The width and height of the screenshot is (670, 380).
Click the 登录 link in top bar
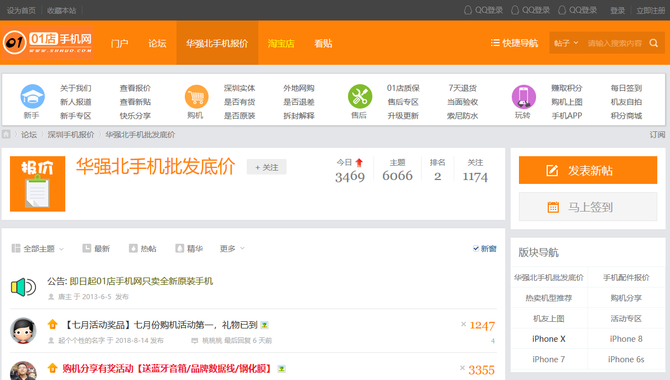pyautogui.click(x=617, y=10)
